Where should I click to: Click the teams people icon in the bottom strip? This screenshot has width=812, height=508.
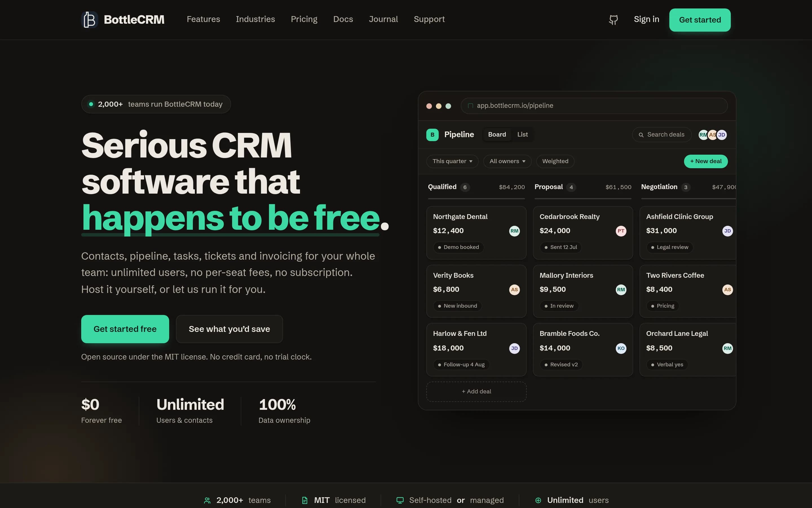point(207,500)
